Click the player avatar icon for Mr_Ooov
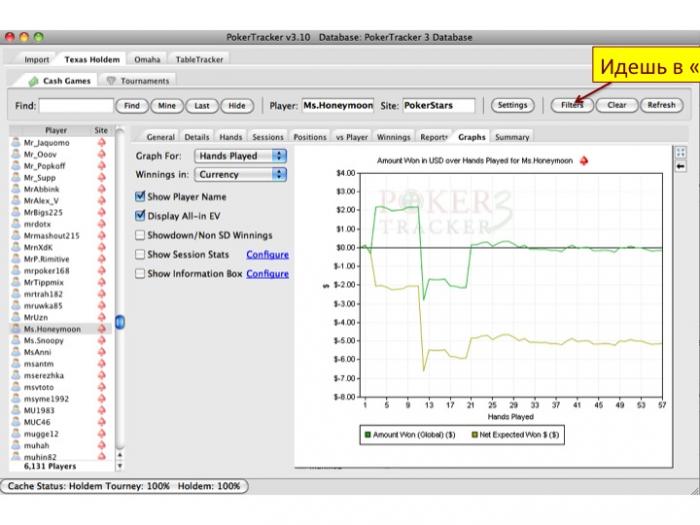This screenshot has height=525, width=700. [16, 154]
